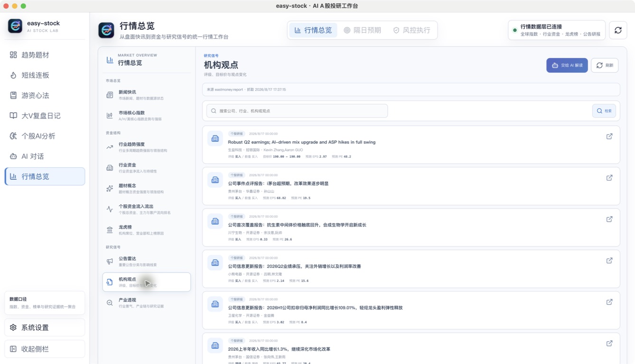Click the 数据口径 info card
635x364 pixels.
[x=45, y=303]
